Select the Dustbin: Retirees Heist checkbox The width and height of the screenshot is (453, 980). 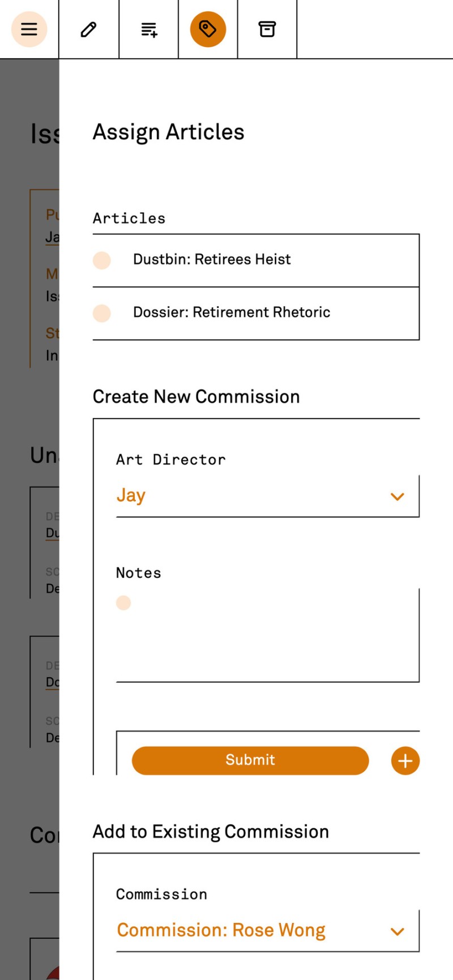(102, 260)
